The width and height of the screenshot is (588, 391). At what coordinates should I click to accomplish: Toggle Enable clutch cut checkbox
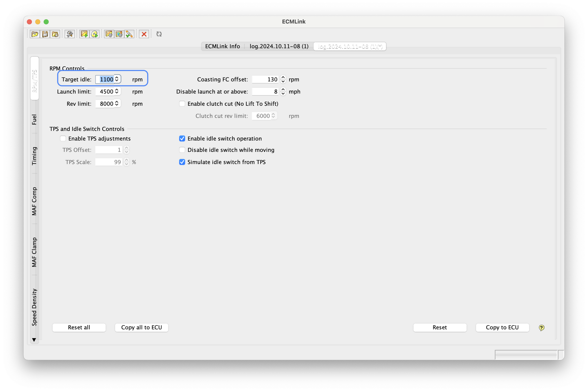pos(182,104)
